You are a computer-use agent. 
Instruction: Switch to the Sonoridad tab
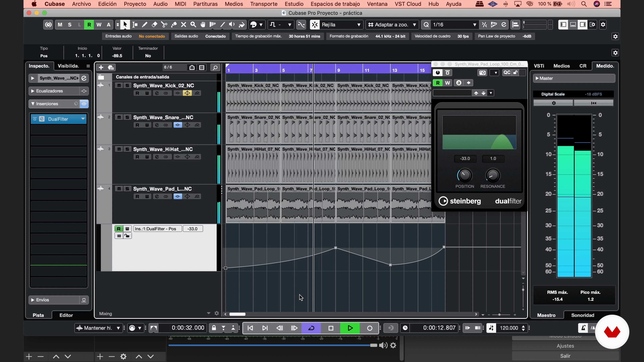[x=582, y=315]
